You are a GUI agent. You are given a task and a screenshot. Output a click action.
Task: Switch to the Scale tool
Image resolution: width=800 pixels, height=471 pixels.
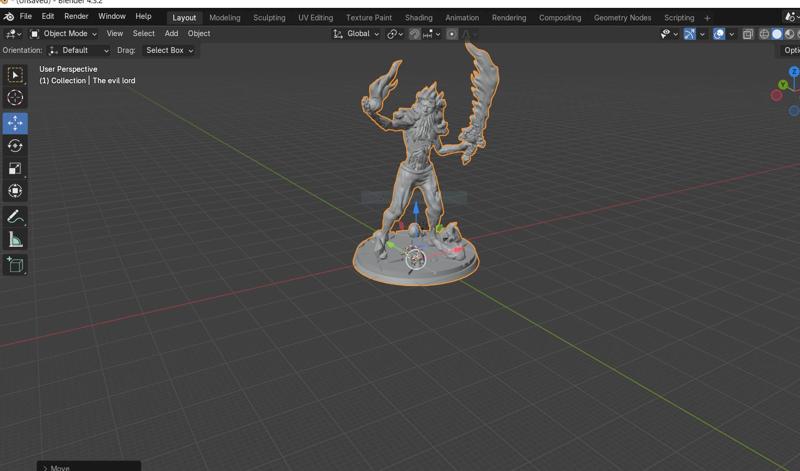(x=15, y=168)
